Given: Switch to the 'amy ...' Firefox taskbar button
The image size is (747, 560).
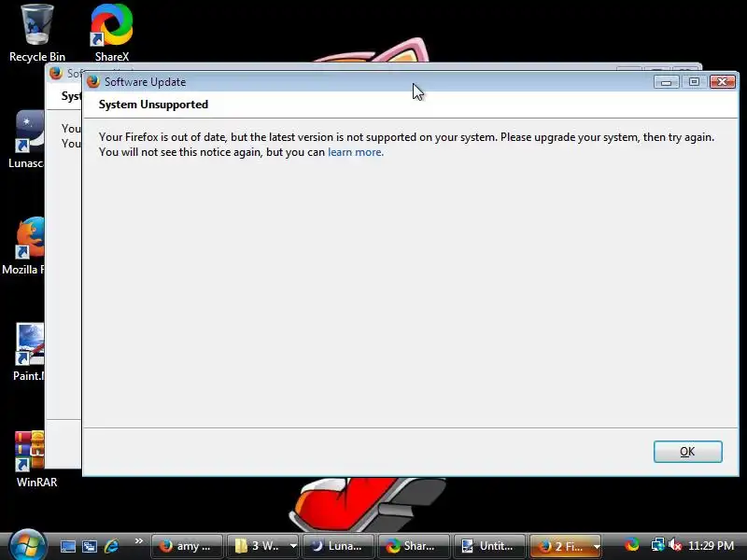Looking at the screenshot, I should tap(187, 546).
